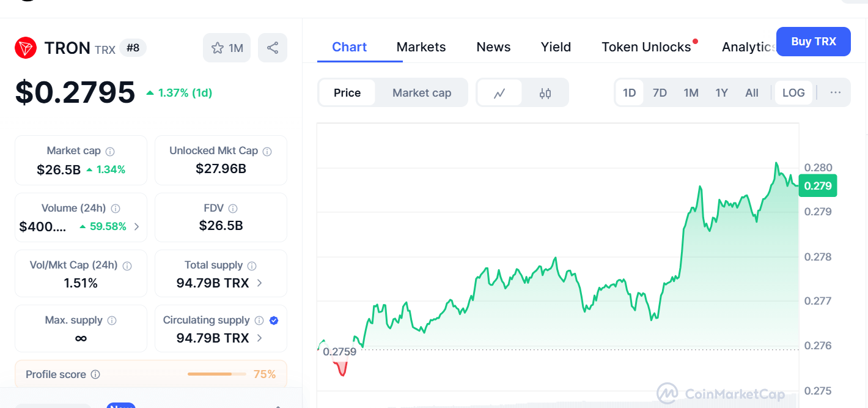Show Vol/Mkt Cap (24h) info icon

pos(127,266)
